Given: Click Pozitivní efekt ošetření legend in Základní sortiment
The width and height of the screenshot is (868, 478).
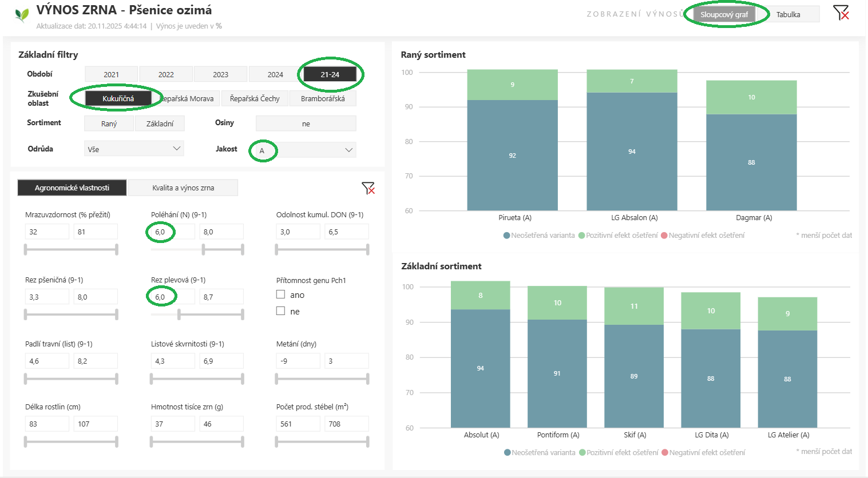Looking at the screenshot, I should 619,452.
